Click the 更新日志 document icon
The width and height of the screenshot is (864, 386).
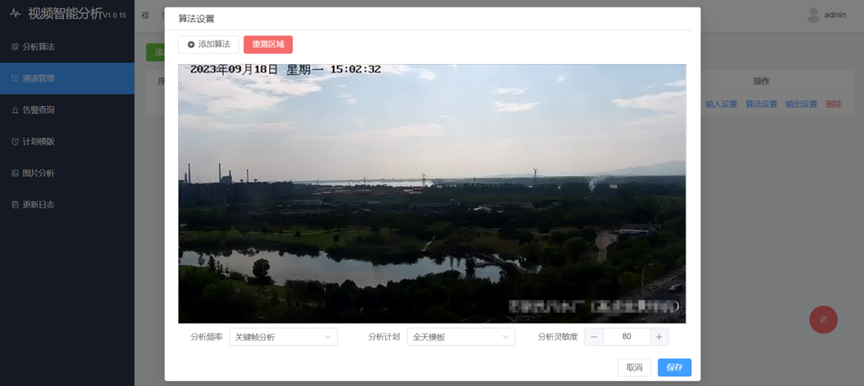15,204
